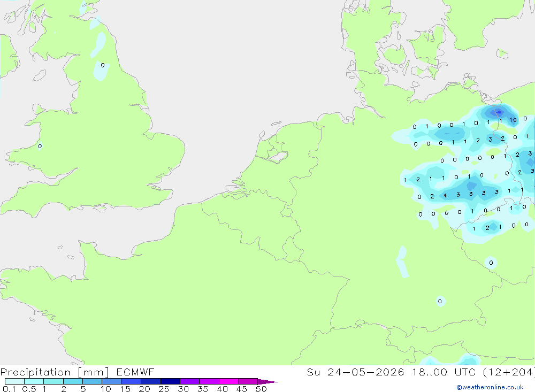Click the '0' value over northern England
535x392 pixels.
103,65
